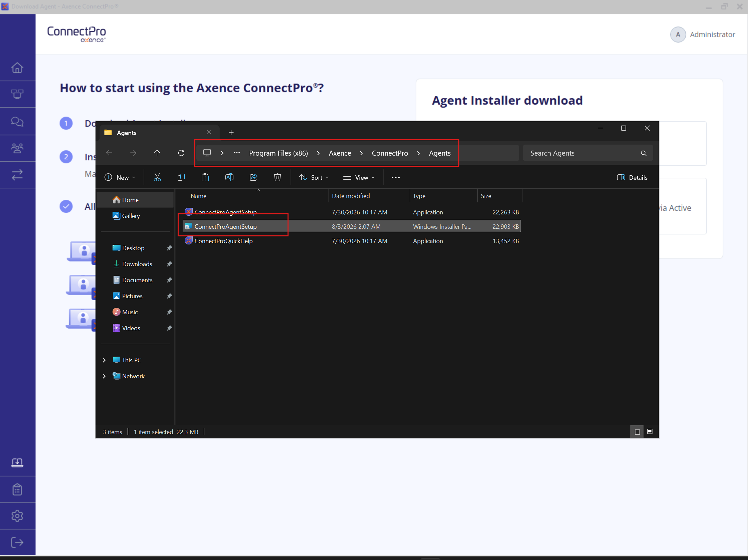Image resolution: width=748 pixels, height=560 pixels.
Task: Switch to large thumbnails view icon
Action: pos(649,432)
